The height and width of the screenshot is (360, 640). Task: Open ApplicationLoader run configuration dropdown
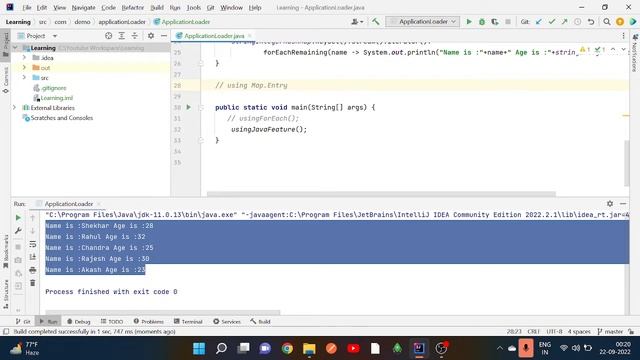tap(422, 22)
